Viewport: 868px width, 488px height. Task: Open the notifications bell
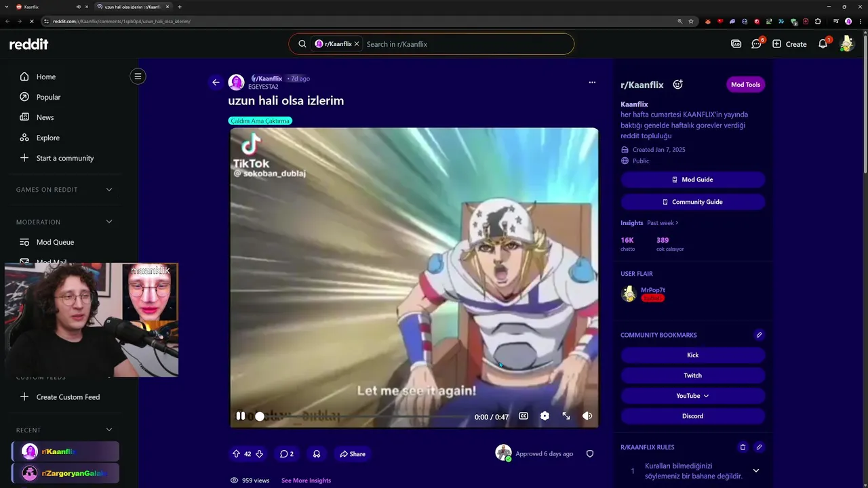(823, 44)
